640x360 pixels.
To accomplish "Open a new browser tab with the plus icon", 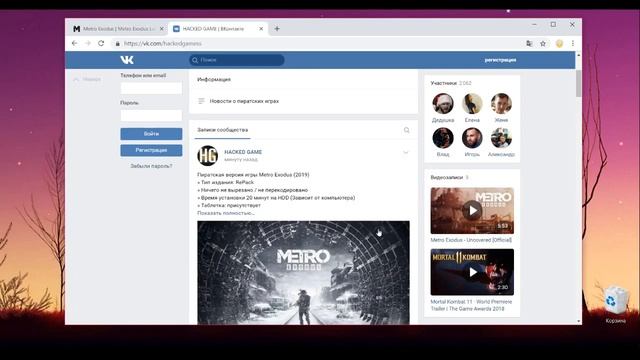I will pyautogui.click(x=277, y=29).
